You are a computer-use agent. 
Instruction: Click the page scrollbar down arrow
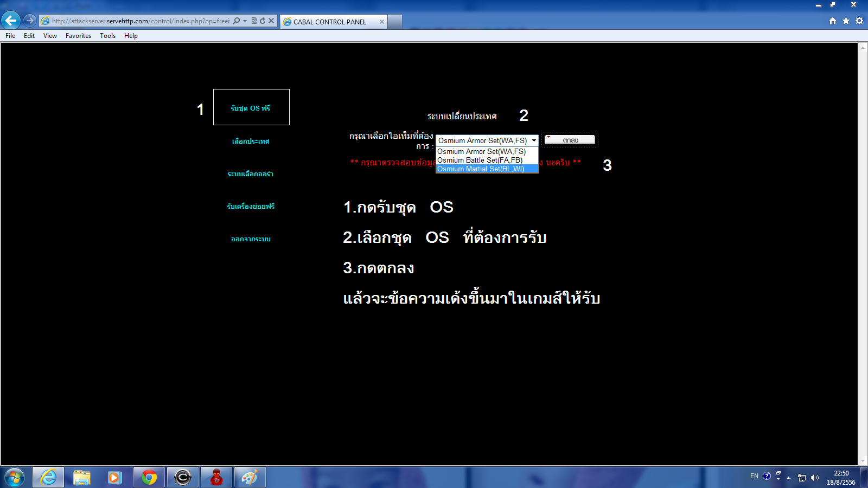click(863, 460)
